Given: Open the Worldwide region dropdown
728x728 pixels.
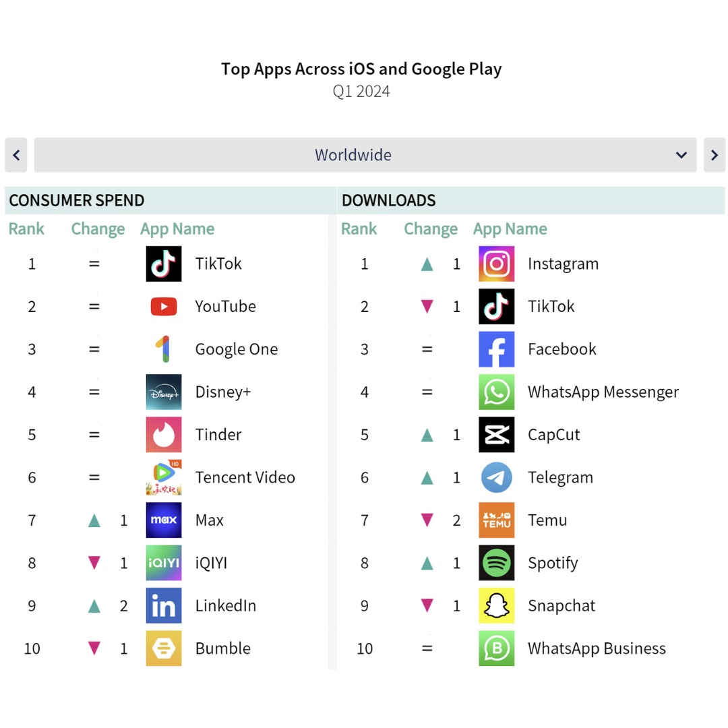Looking at the screenshot, I should click(x=365, y=155).
